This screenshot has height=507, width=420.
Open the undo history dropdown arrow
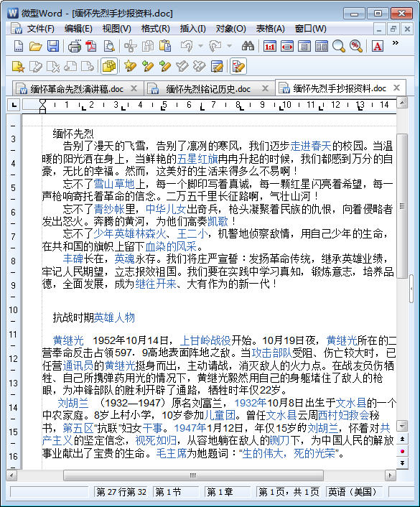(200, 46)
